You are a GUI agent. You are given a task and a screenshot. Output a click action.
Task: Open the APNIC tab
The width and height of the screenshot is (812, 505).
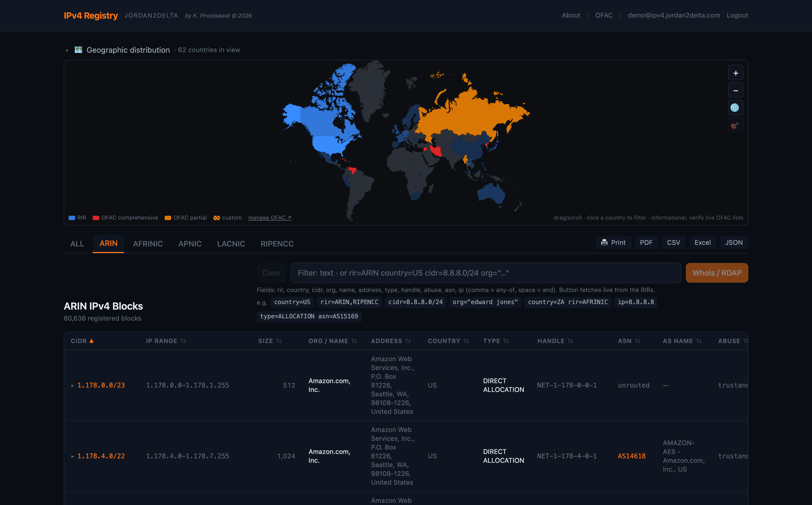point(190,244)
